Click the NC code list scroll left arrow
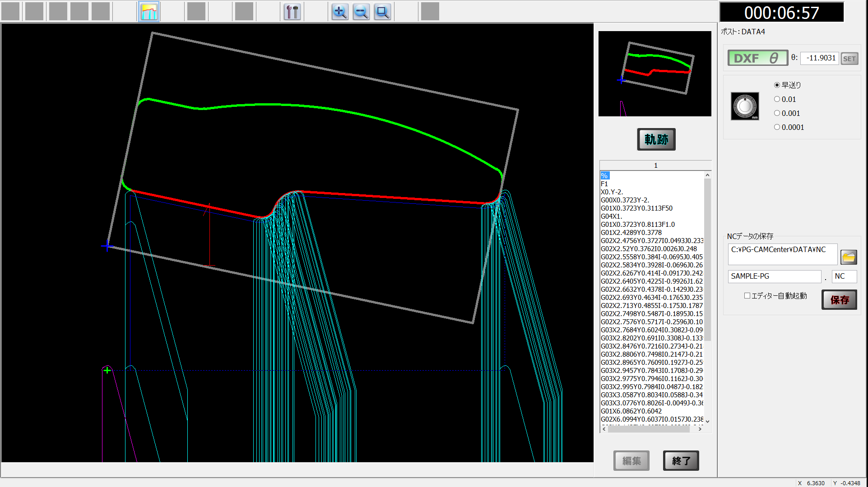The image size is (868, 487). pos(604,429)
